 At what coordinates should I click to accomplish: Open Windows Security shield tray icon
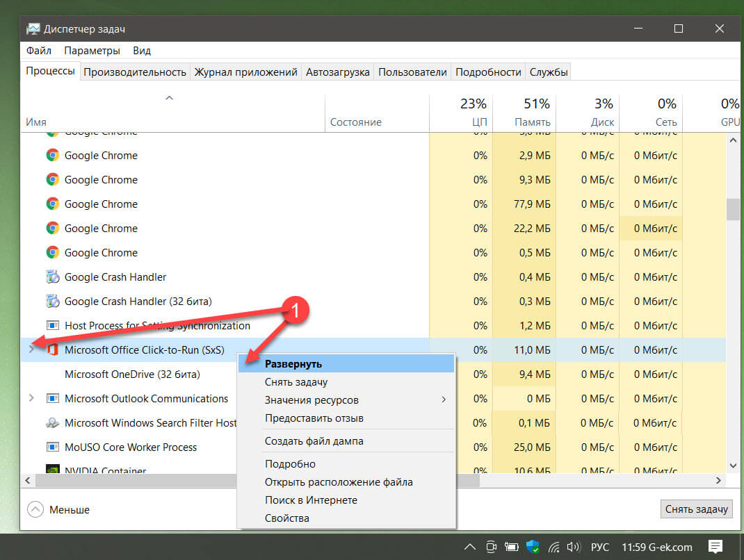pos(533,547)
